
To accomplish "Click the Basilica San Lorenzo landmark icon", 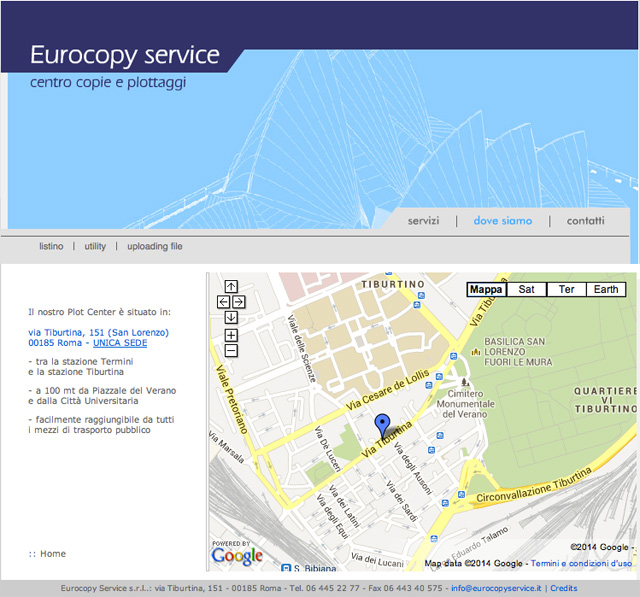I will click(x=476, y=352).
